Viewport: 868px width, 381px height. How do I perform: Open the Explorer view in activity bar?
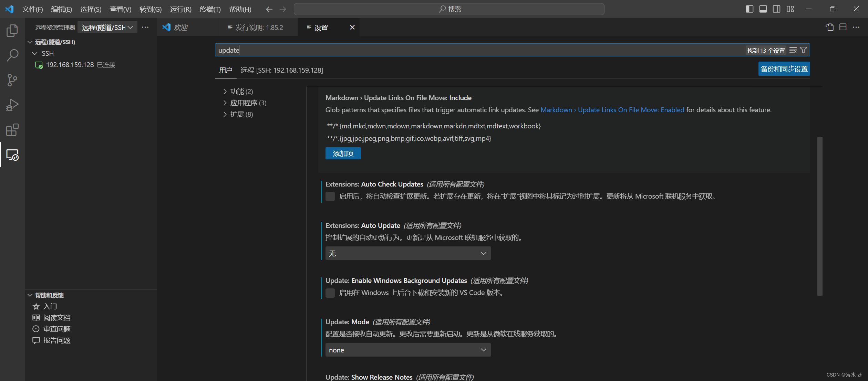tap(12, 30)
